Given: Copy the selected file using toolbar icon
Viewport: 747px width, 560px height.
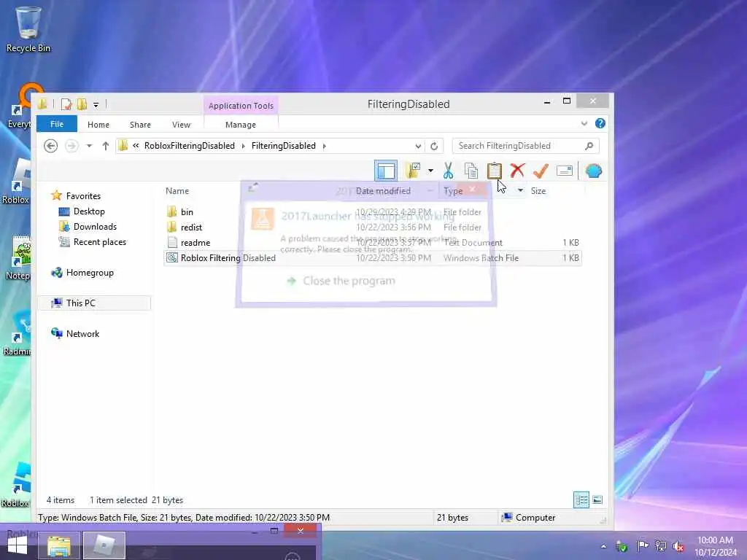Looking at the screenshot, I should coord(471,171).
